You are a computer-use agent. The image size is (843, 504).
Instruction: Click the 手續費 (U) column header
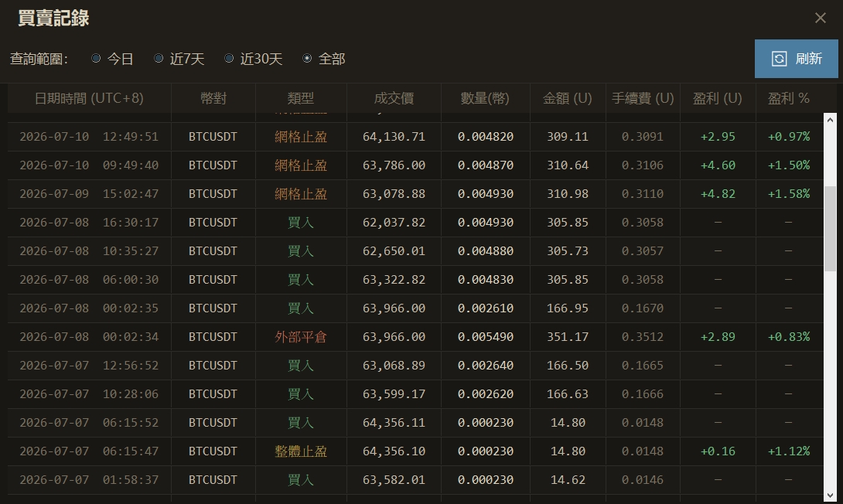(x=643, y=98)
